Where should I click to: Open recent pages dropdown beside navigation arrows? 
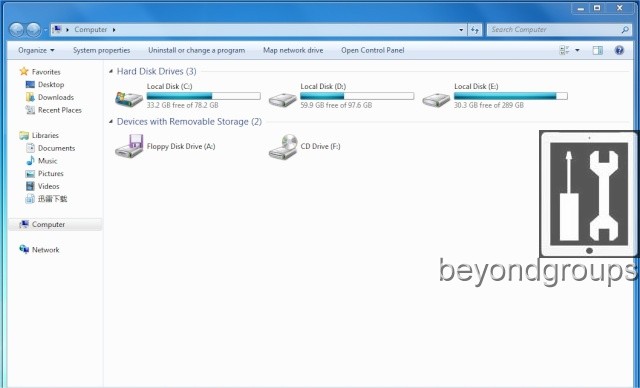pyautogui.click(x=45, y=30)
